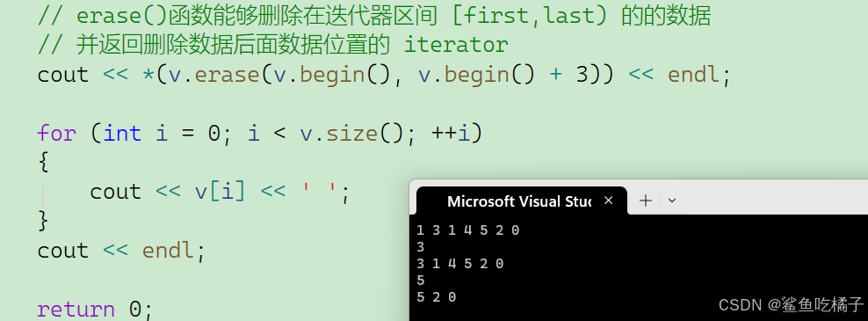Click the last console output line 5 2 0
868x321 pixels.
pyautogui.click(x=437, y=297)
